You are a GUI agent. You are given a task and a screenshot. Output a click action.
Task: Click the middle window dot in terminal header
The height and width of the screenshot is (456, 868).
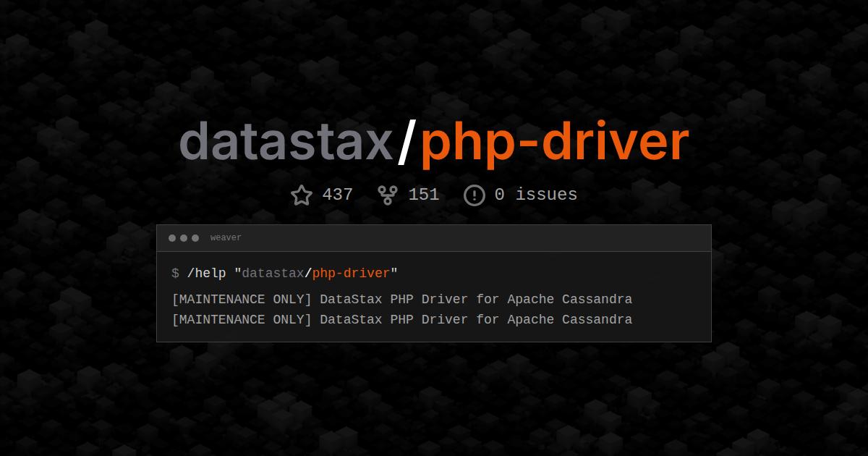184,238
